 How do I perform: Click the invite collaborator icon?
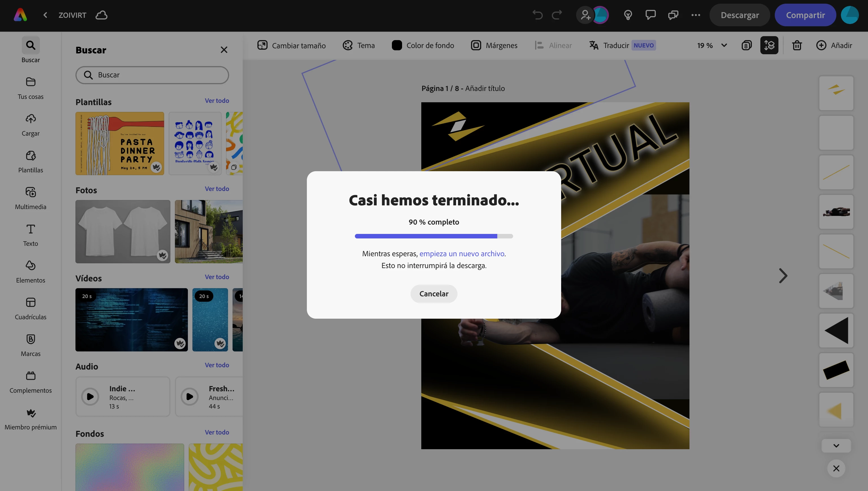(x=585, y=15)
